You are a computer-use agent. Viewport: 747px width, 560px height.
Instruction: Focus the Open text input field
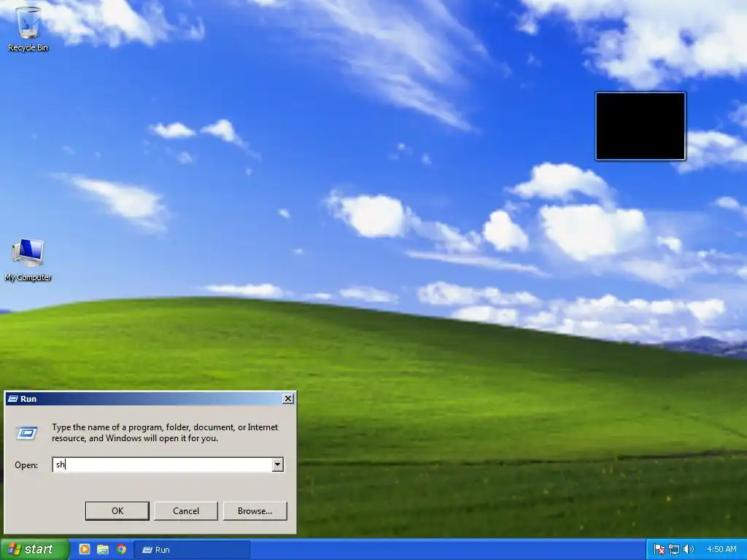point(162,464)
